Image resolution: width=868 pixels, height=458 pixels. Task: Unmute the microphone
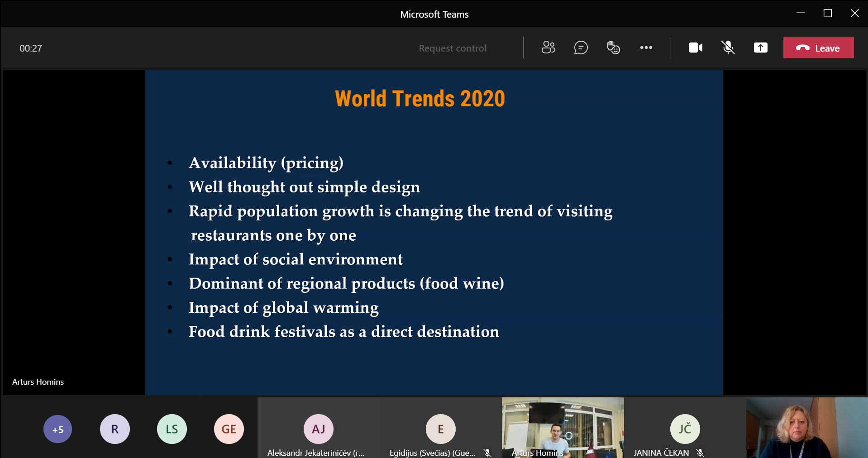(728, 48)
